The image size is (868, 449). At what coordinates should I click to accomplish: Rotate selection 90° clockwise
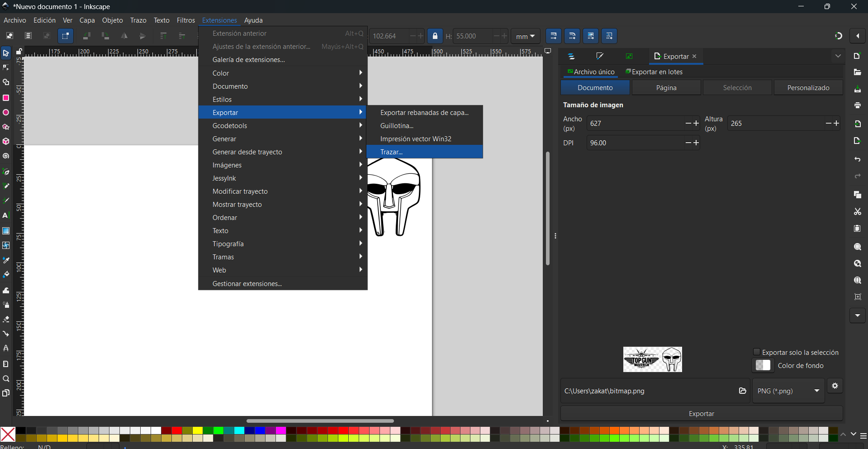(x=105, y=36)
